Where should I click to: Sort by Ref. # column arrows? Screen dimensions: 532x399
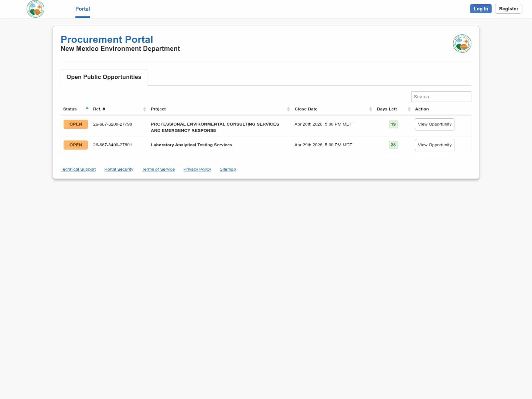tap(144, 109)
